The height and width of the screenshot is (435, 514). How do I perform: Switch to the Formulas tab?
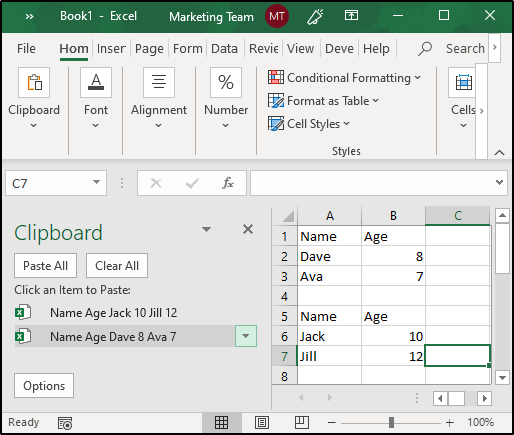point(188,49)
